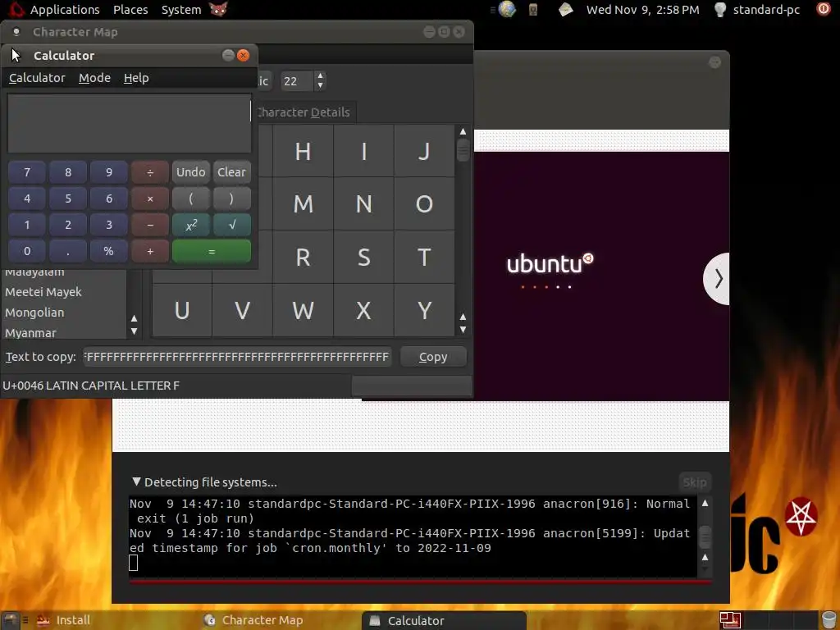Screen dimensions: 840x630
Task: Click the 0 key in Calculator
Action: tap(27, 251)
